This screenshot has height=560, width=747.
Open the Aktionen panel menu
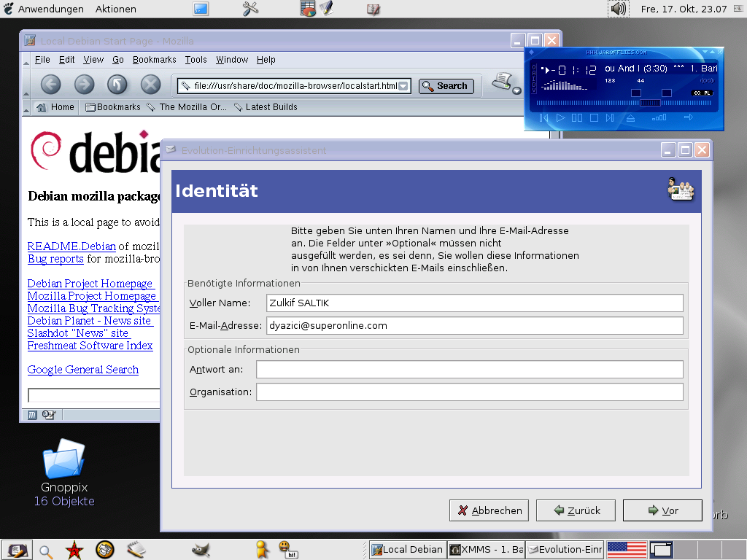point(116,9)
